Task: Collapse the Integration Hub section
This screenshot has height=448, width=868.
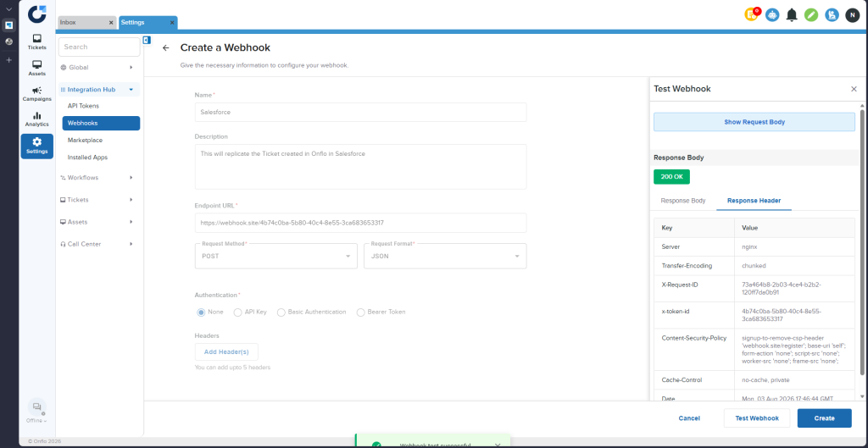Action: 131,90
